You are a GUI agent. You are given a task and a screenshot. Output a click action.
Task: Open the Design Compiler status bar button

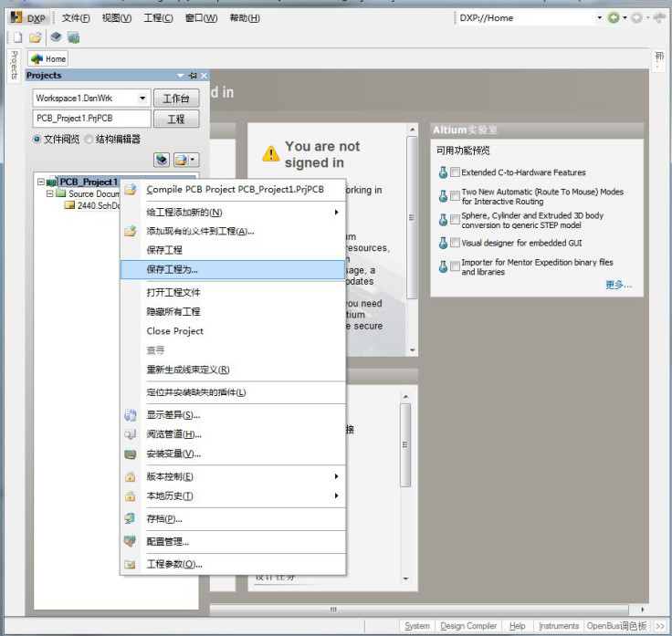[x=468, y=626]
